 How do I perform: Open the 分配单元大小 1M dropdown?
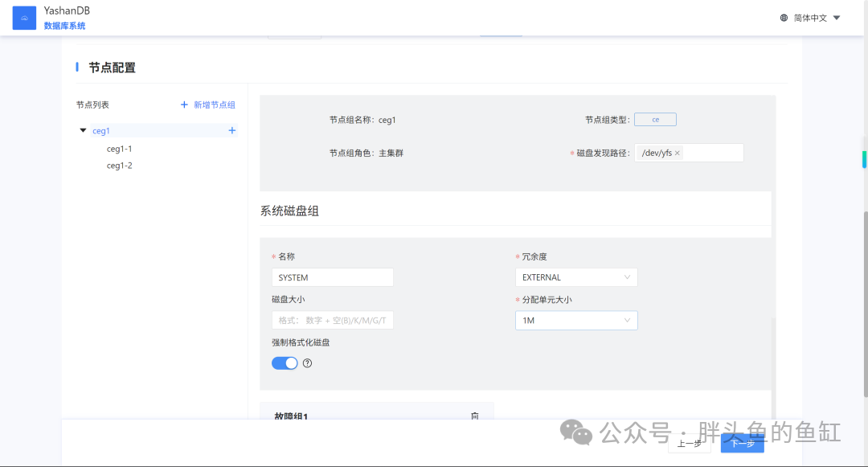pos(576,321)
